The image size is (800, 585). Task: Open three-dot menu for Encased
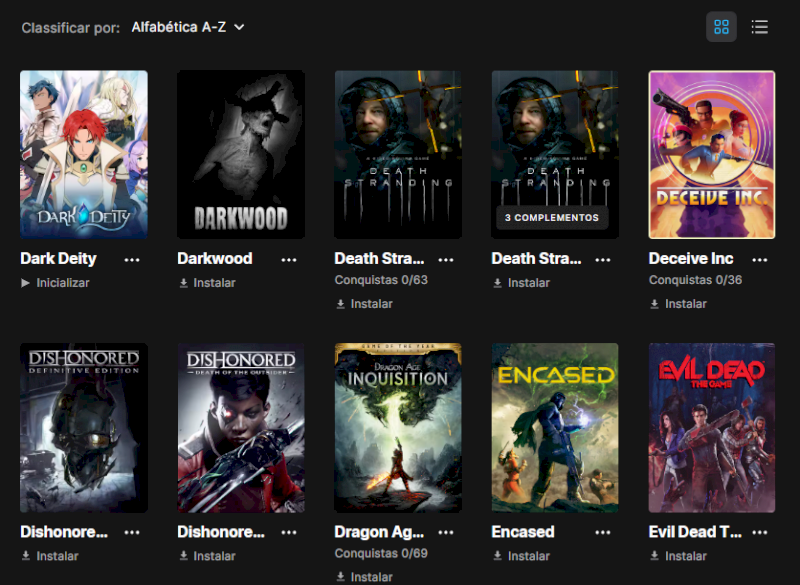coord(603,532)
